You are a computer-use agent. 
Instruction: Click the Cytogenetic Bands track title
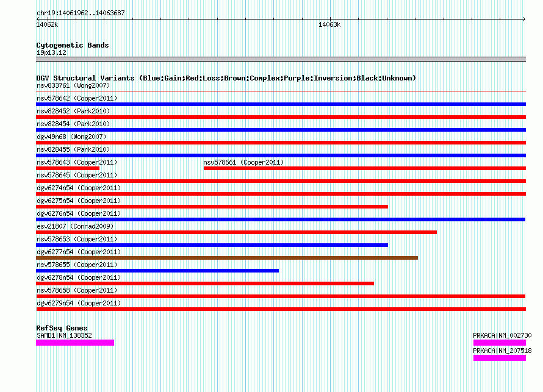pyautogui.click(x=73, y=45)
